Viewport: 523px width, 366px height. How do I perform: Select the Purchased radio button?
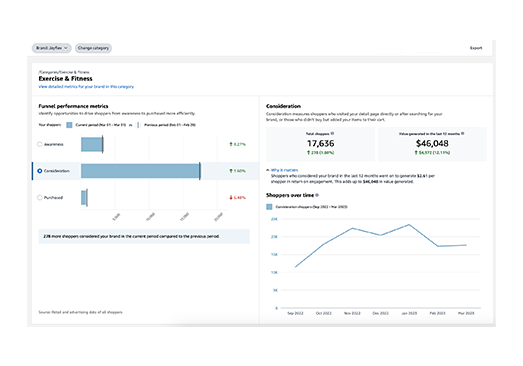[x=40, y=198]
